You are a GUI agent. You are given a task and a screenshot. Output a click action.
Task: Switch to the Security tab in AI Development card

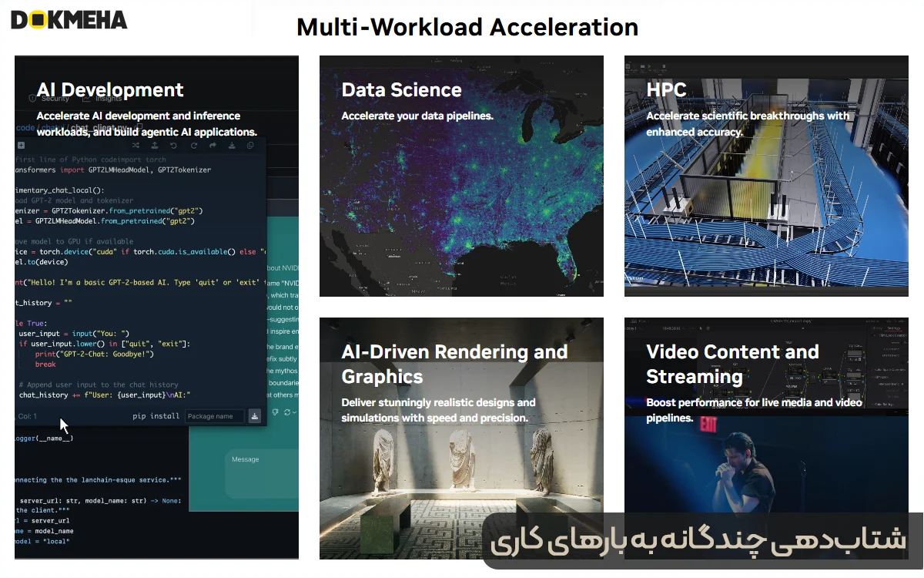49,99
